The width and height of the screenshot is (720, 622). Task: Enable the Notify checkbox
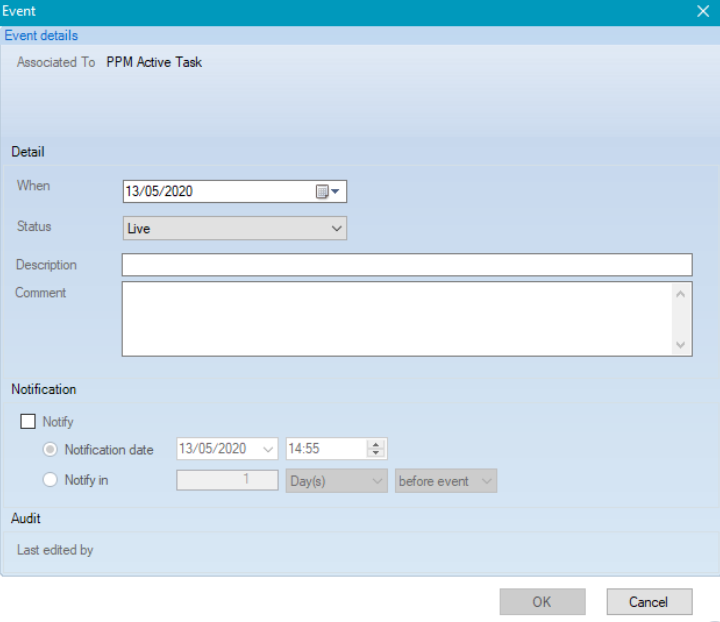pyautogui.click(x=28, y=422)
